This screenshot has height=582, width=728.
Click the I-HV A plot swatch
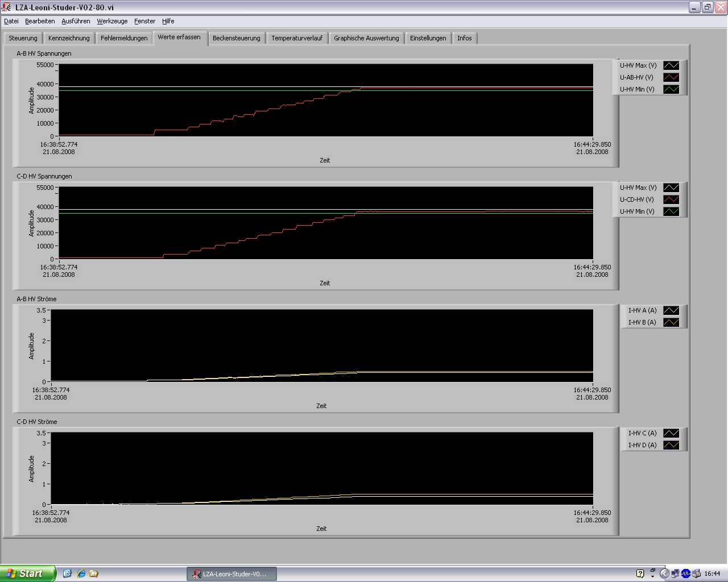point(671,310)
